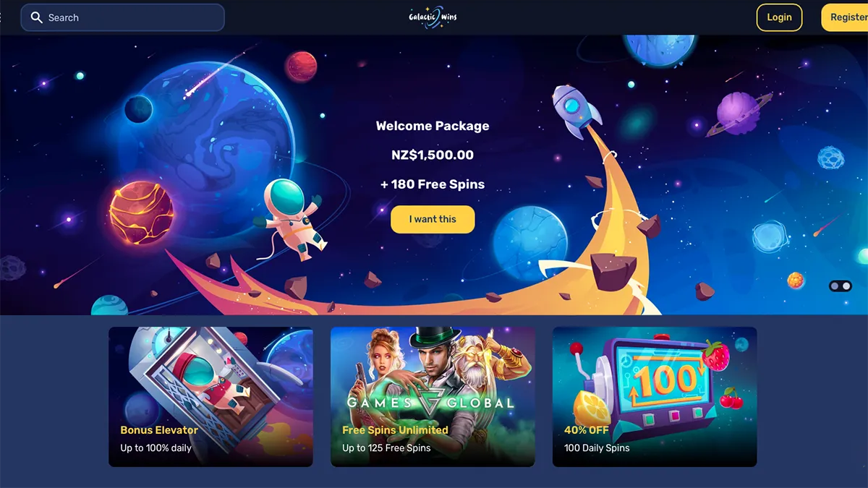Click the Welcome Package heading
This screenshot has height=488, width=868.
pos(433,126)
